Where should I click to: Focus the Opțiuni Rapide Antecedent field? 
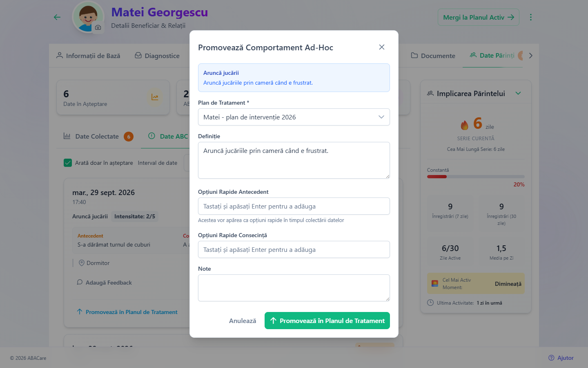[x=294, y=206]
